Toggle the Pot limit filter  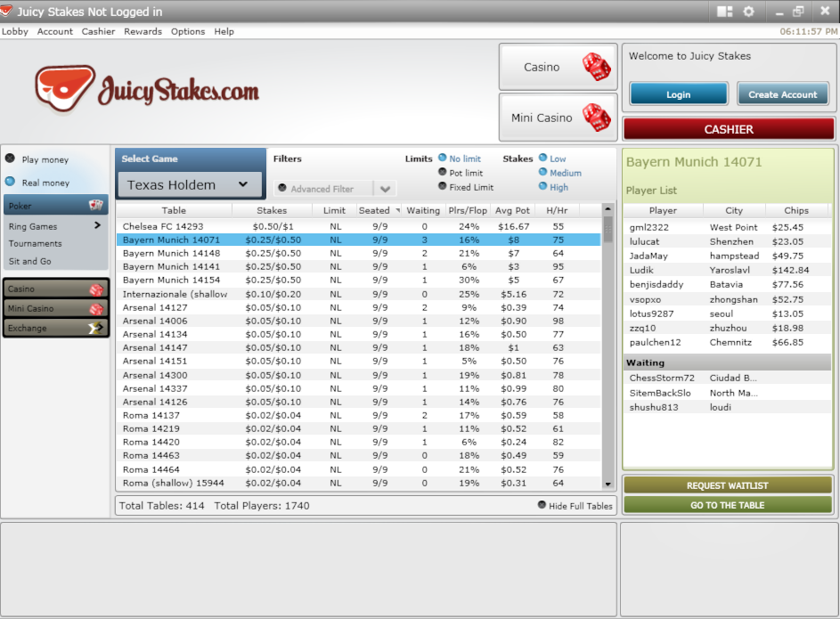(x=443, y=172)
